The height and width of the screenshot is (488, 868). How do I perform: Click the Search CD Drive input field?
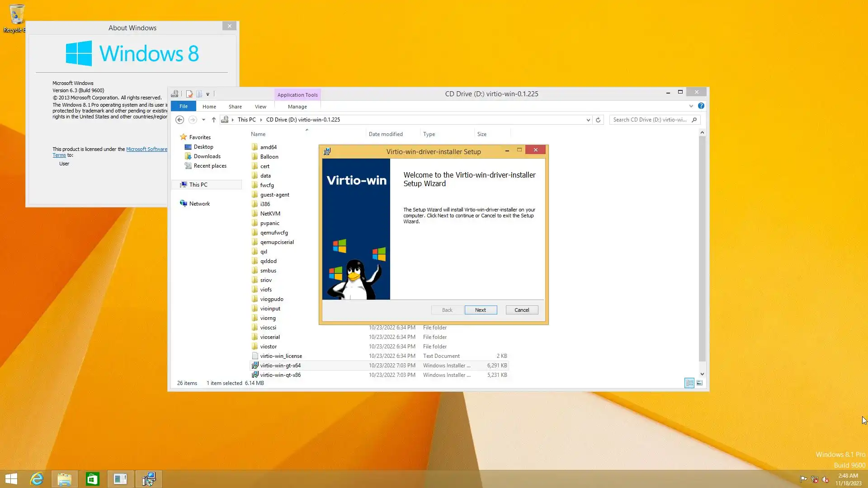click(650, 120)
